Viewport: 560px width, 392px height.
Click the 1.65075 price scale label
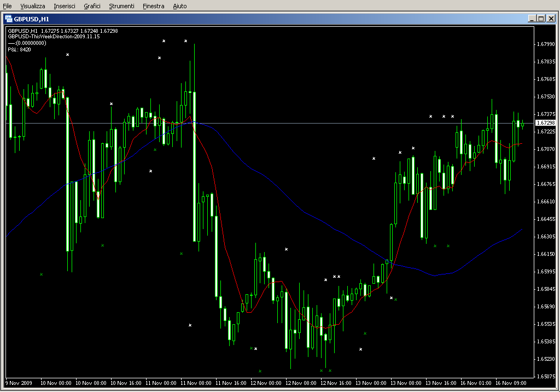coord(546,377)
